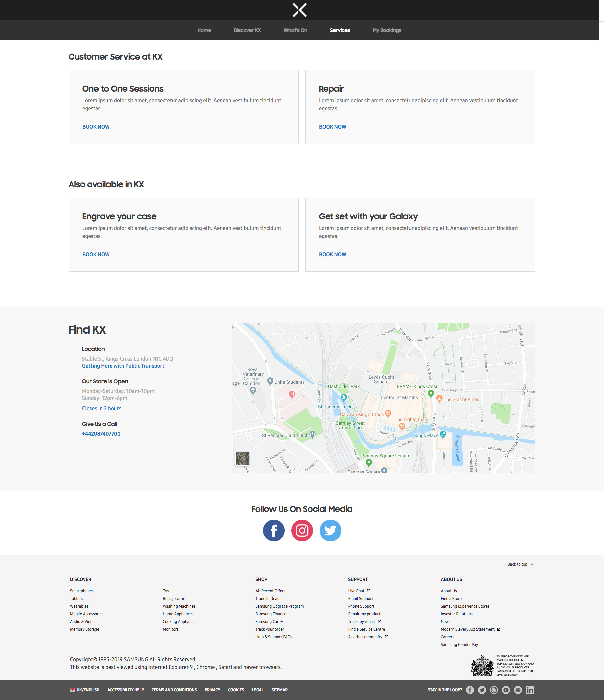Viewport: 604px width, 700px height.
Task: Open the large Twitter social icon
Action: pyautogui.click(x=330, y=530)
